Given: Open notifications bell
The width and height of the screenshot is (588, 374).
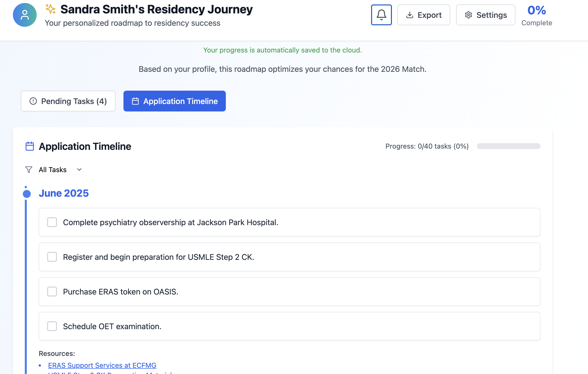Looking at the screenshot, I should (381, 15).
